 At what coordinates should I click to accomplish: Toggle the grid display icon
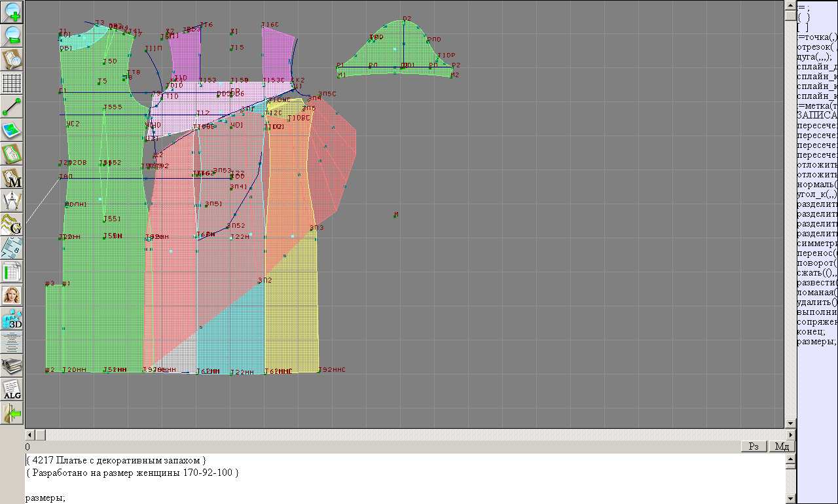12,83
